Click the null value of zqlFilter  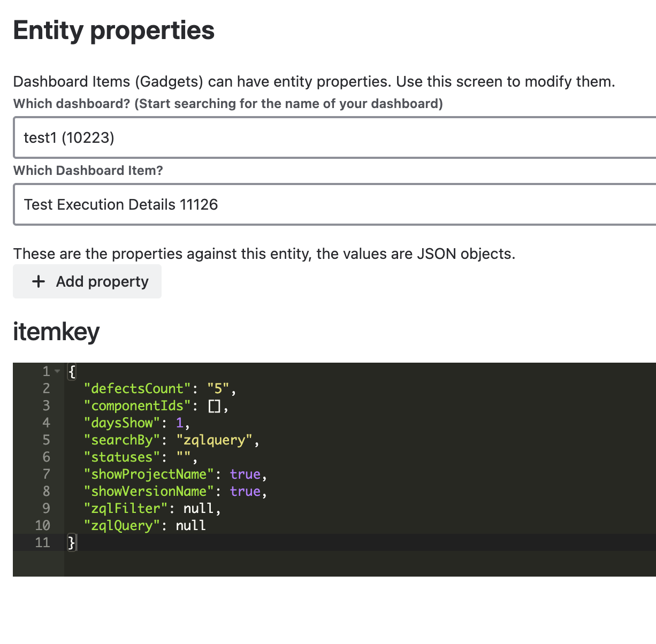199,508
